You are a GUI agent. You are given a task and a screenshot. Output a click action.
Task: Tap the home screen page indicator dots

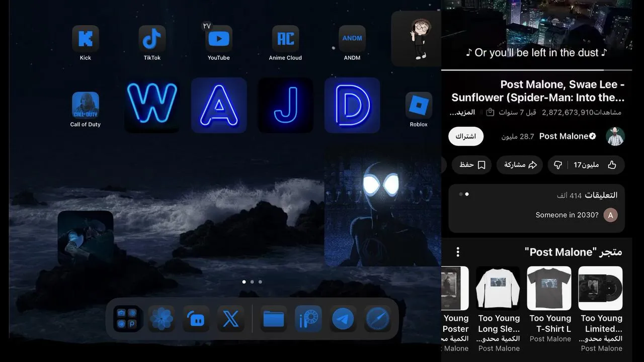tap(252, 282)
